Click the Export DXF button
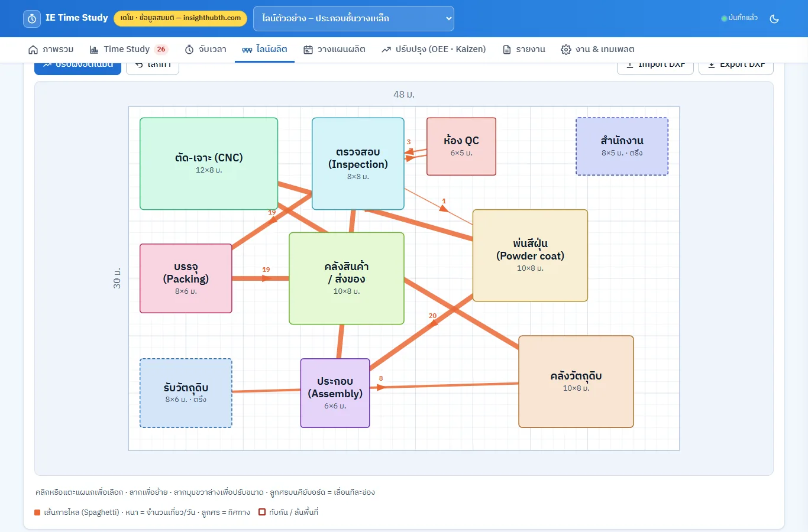Screen dimensions: 808x532 736,67
